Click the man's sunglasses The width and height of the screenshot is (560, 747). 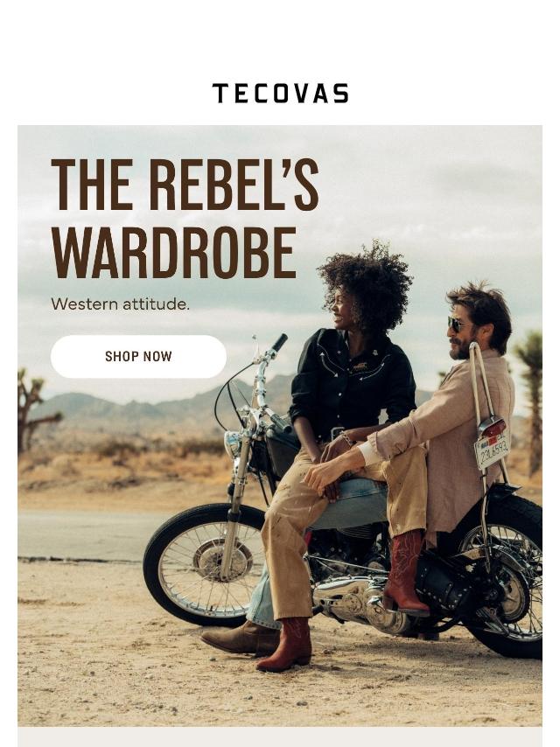click(x=457, y=324)
